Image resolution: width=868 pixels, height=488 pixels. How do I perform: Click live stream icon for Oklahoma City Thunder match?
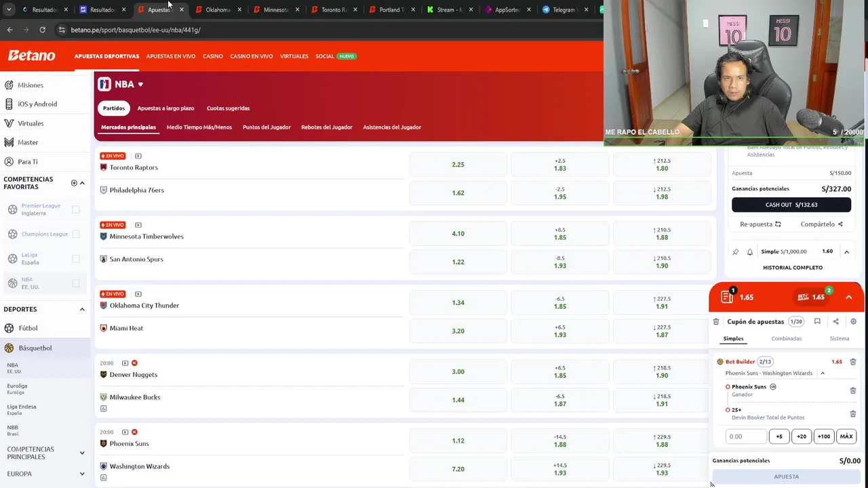coord(138,294)
